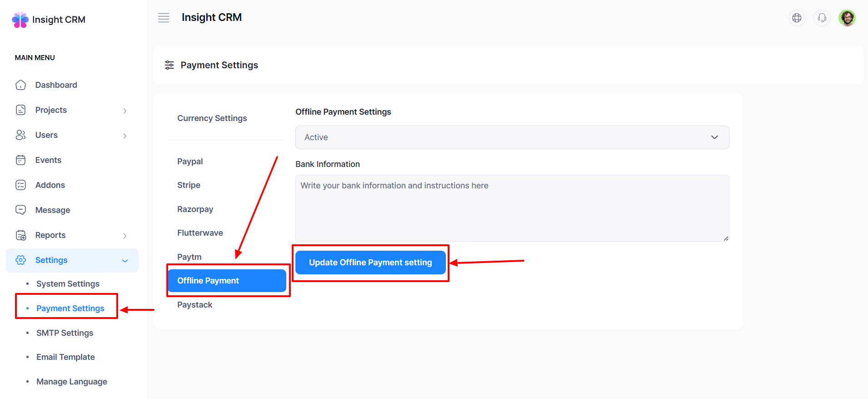Collapse the Settings menu chevron
This screenshot has width=868, height=399.
pos(125,261)
